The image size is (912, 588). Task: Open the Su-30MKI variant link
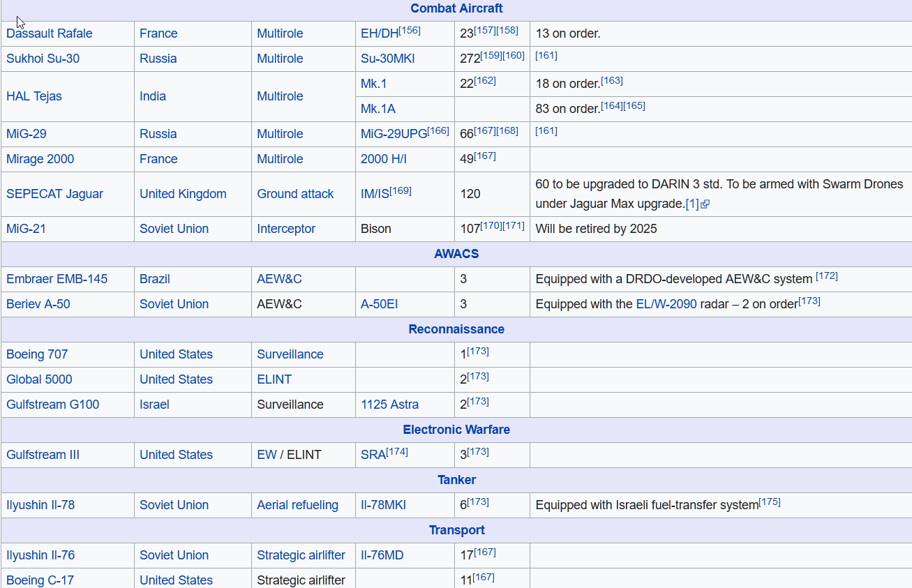pyautogui.click(x=387, y=59)
